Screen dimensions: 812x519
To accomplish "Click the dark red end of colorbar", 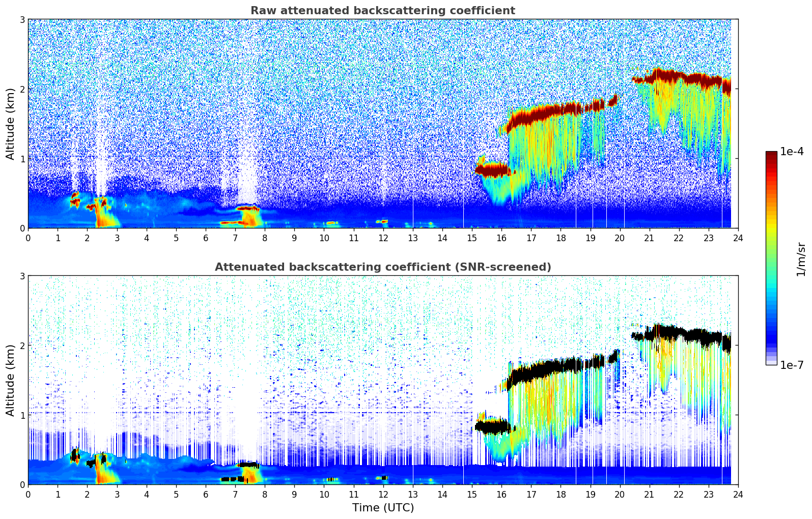I will 771,155.
